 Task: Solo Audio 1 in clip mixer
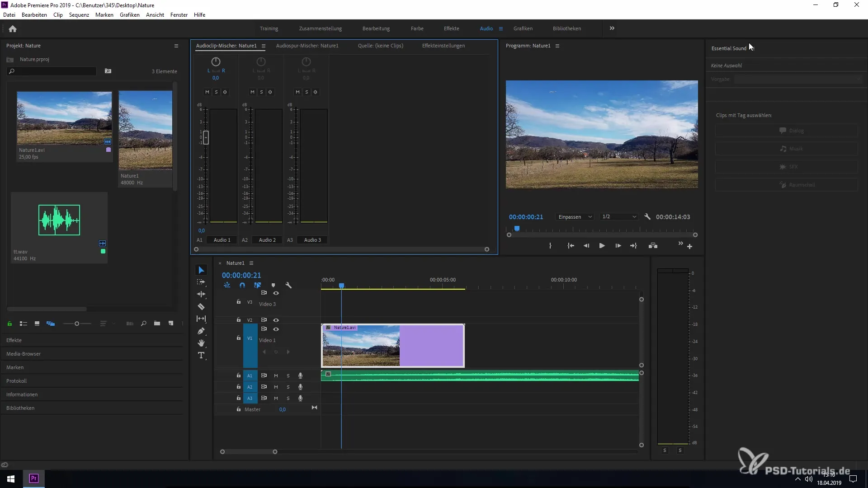coord(216,92)
